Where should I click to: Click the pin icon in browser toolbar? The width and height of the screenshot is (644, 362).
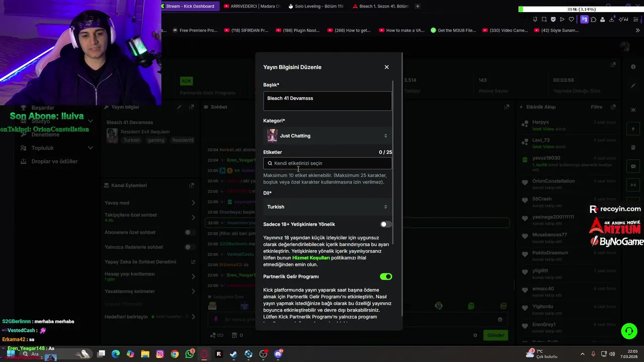pos(535,19)
